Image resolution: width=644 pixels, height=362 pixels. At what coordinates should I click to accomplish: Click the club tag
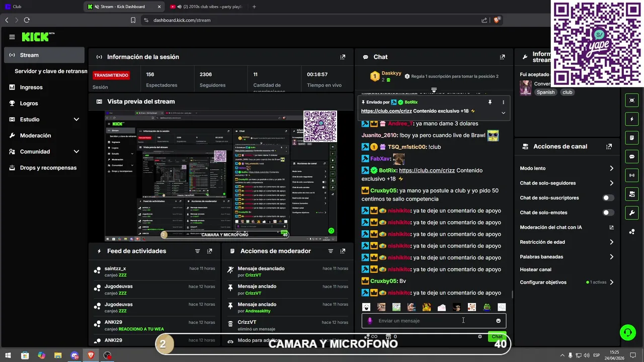[568, 93]
